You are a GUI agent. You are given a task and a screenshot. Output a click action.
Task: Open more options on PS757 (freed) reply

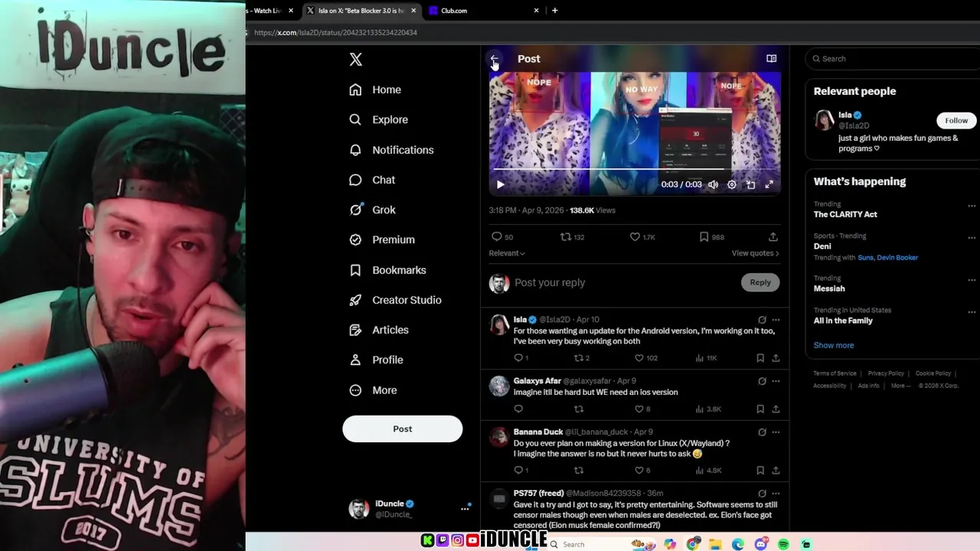[776, 494]
